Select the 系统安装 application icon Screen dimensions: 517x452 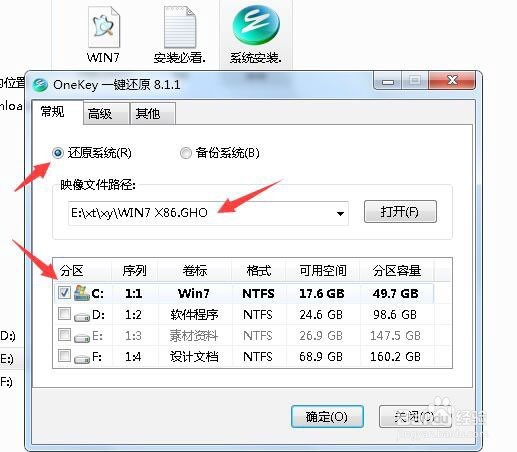click(x=256, y=25)
